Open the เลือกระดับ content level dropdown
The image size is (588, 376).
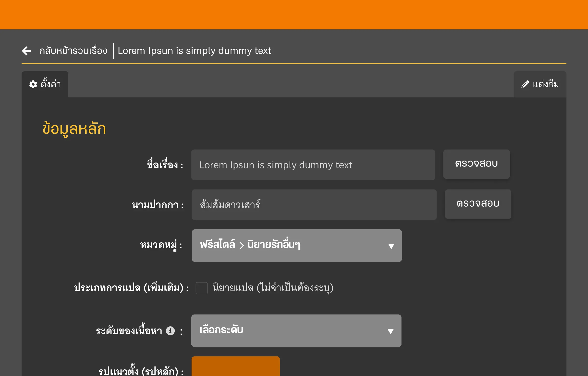click(x=296, y=331)
